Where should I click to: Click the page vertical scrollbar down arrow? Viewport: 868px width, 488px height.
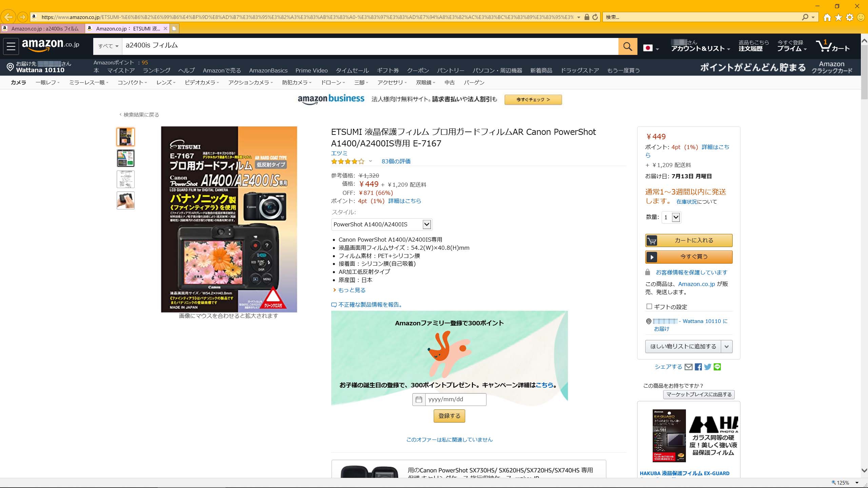[x=864, y=471]
